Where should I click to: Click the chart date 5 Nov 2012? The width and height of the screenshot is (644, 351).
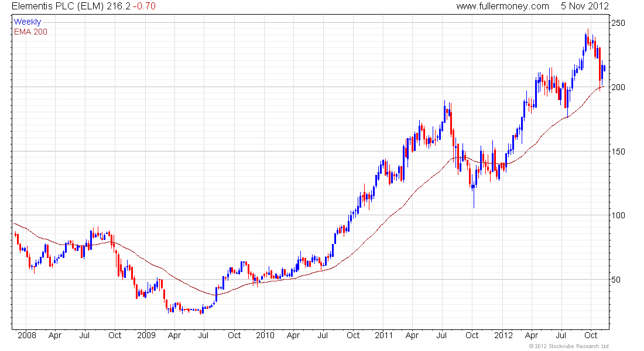[585, 6]
